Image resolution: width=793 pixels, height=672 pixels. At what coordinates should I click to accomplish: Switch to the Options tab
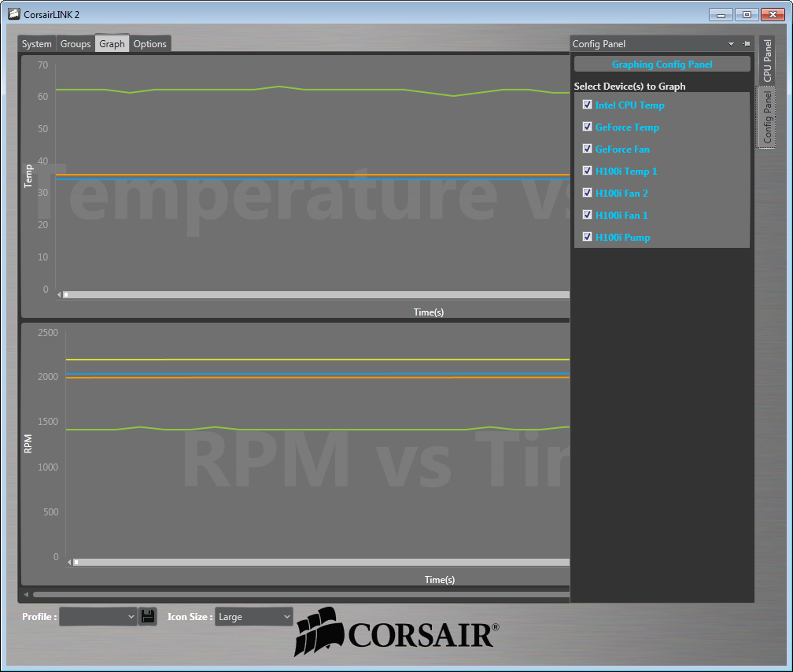[149, 44]
